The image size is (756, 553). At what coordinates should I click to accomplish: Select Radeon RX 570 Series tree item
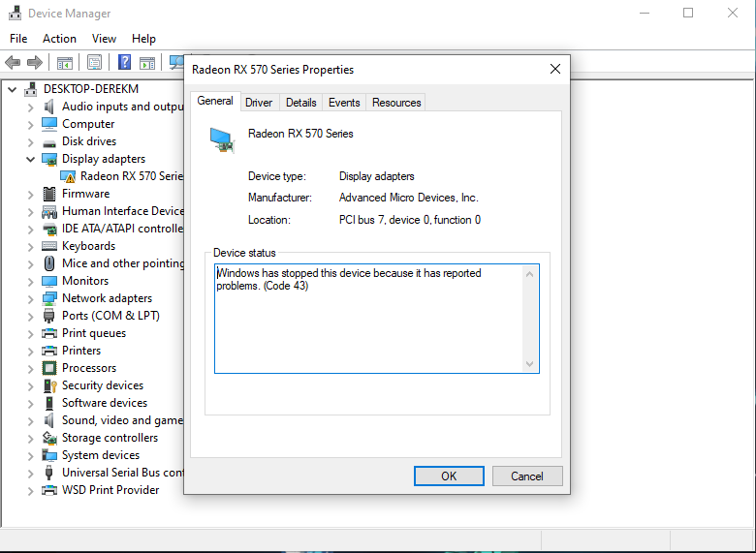coord(131,176)
